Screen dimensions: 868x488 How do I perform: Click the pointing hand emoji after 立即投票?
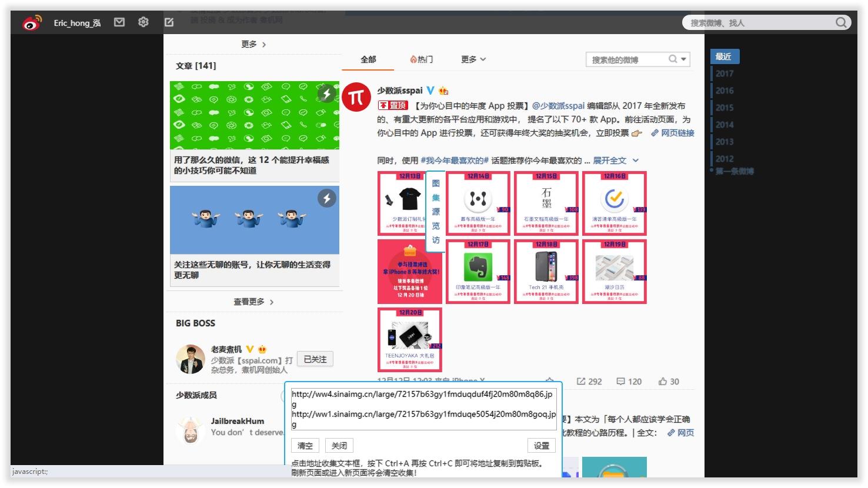(637, 133)
